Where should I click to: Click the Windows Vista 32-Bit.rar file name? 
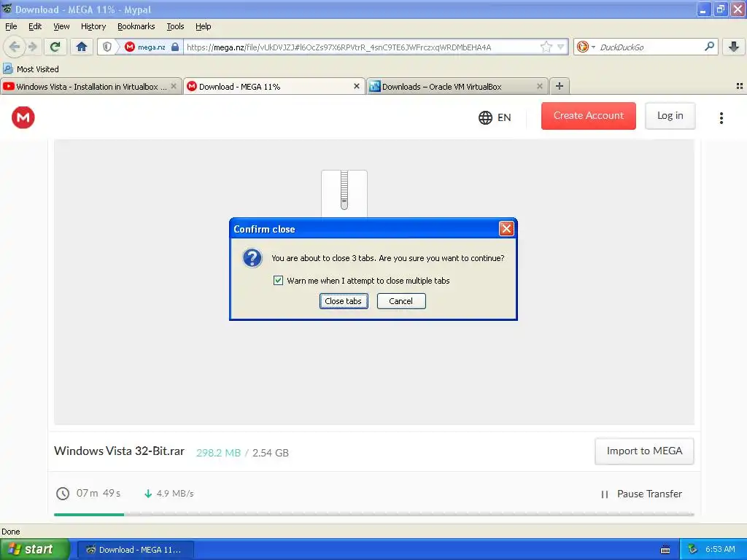pos(119,451)
